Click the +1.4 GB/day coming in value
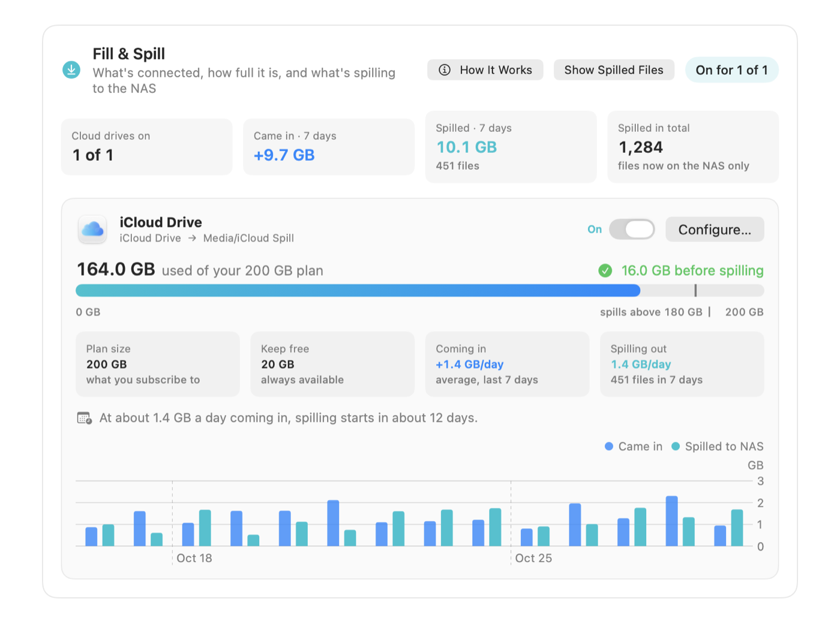 coord(469,365)
